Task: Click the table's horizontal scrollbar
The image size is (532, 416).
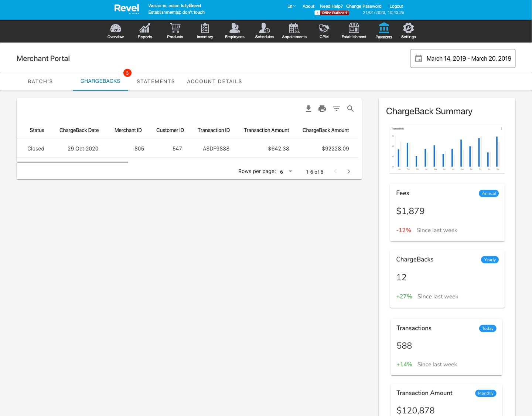Action: 73,162
